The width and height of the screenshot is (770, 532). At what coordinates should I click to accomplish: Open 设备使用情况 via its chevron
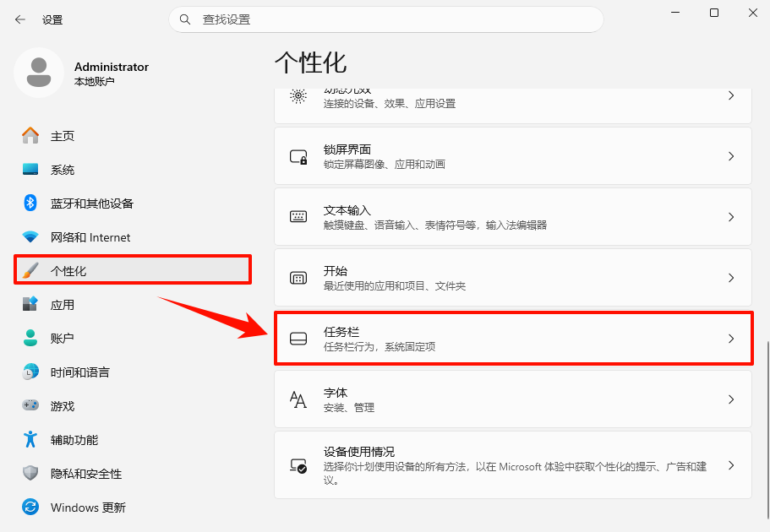click(x=731, y=465)
